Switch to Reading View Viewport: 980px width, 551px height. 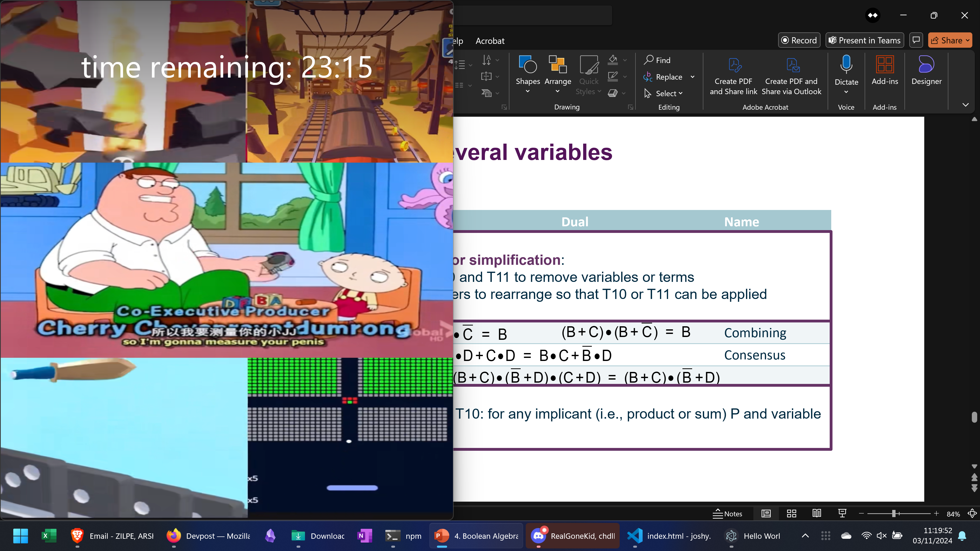[x=816, y=514]
